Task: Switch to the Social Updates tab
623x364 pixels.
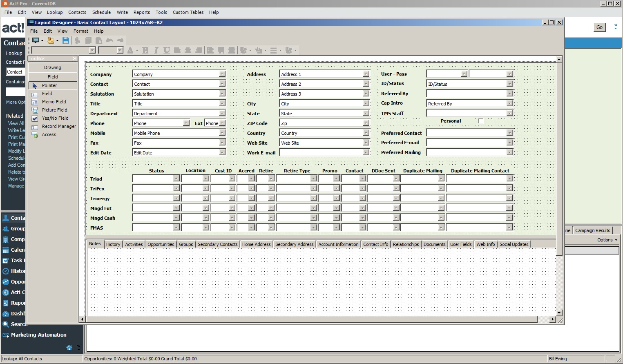Action: [514, 244]
